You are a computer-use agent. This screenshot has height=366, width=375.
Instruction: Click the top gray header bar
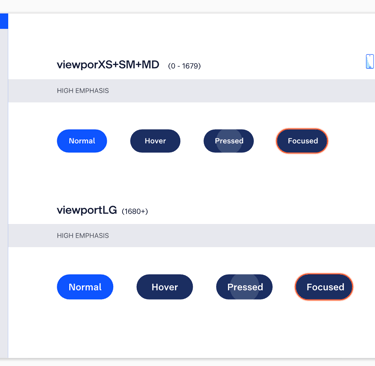click(x=187, y=6)
